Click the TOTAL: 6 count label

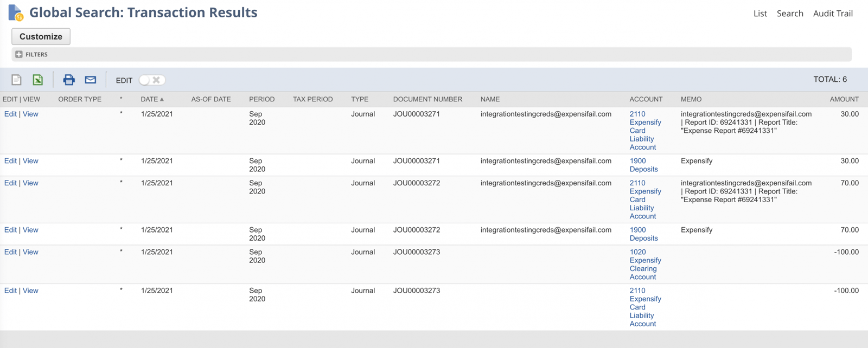click(x=830, y=79)
